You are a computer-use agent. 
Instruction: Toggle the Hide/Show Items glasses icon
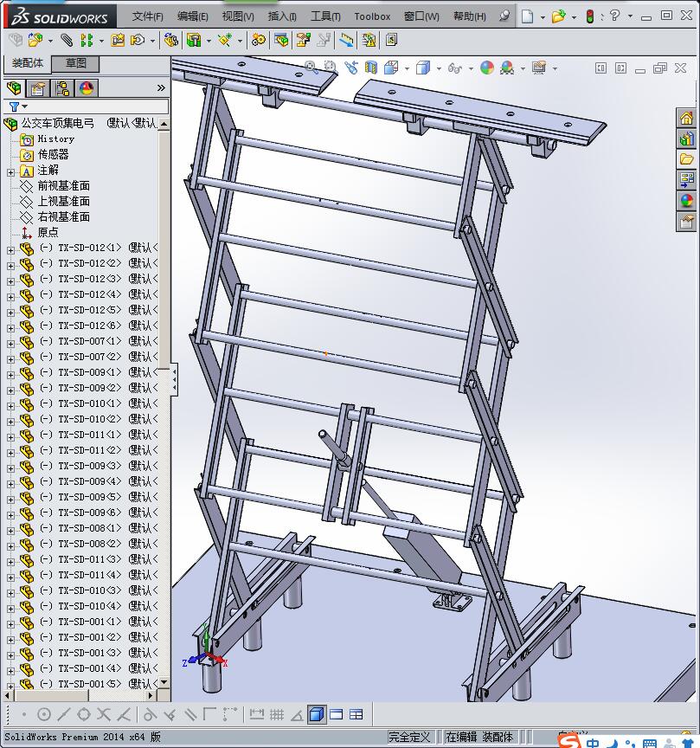(x=454, y=68)
